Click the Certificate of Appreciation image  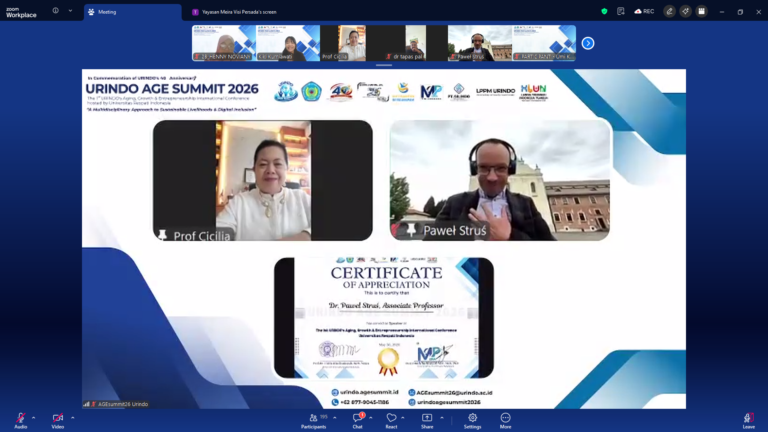click(384, 318)
